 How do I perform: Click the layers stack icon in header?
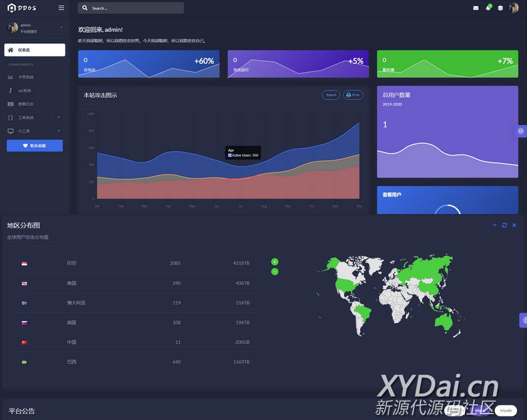tap(500, 8)
